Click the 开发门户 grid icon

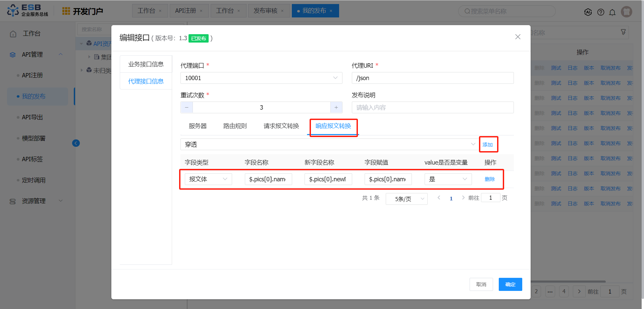66,11
